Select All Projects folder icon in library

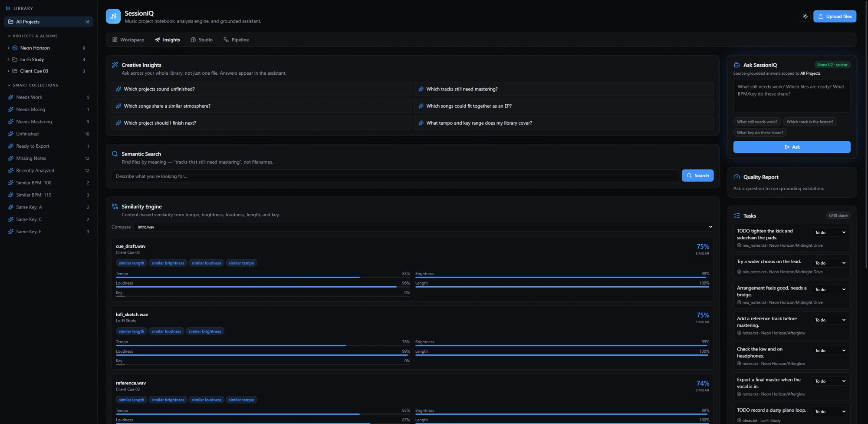point(11,22)
